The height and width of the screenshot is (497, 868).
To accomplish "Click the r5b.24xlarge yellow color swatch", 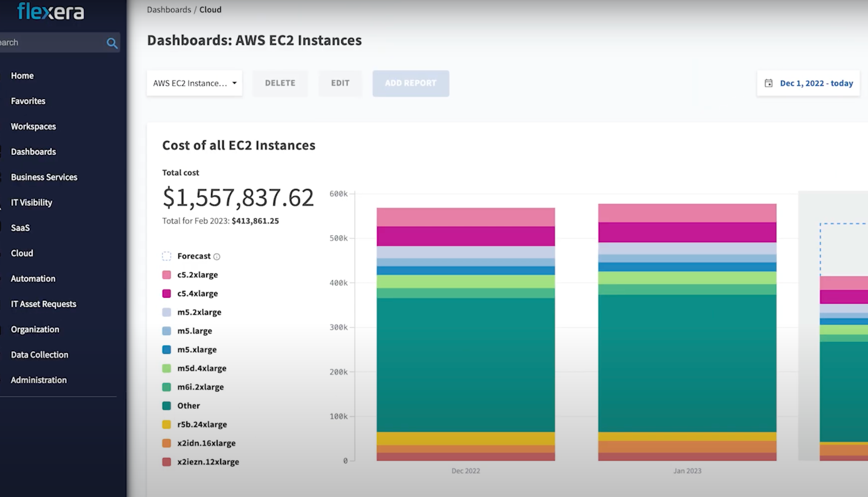I will click(x=166, y=424).
